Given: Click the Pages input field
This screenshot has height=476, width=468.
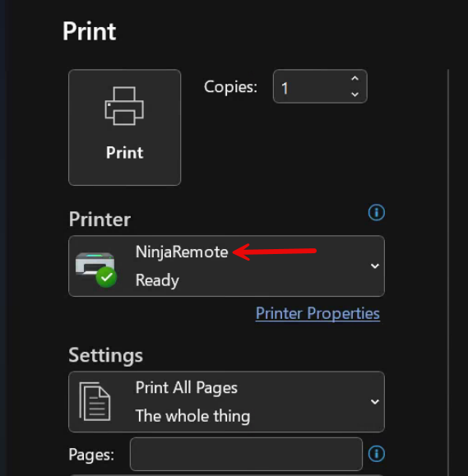Looking at the screenshot, I should click(246, 454).
